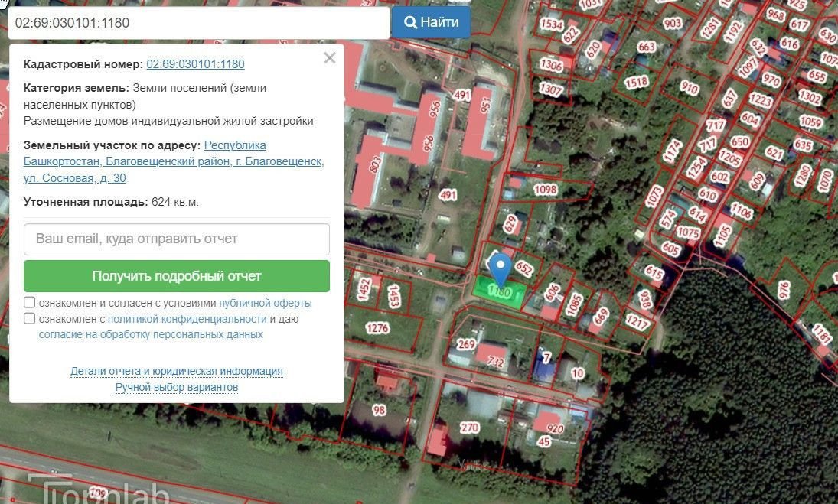Select parcel 1276 on the map
This screenshot has height=504, width=838.
coord(377,328)
